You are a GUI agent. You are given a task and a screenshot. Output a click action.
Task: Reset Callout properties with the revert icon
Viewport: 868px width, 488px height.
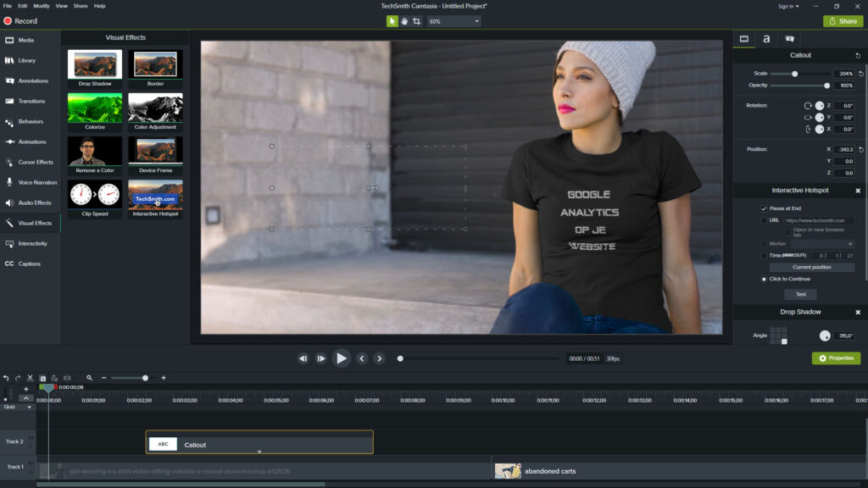tap(858, 55)
